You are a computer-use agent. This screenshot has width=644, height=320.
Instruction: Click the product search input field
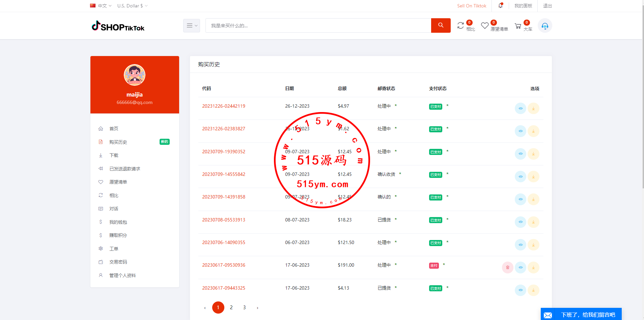point(318,26)
